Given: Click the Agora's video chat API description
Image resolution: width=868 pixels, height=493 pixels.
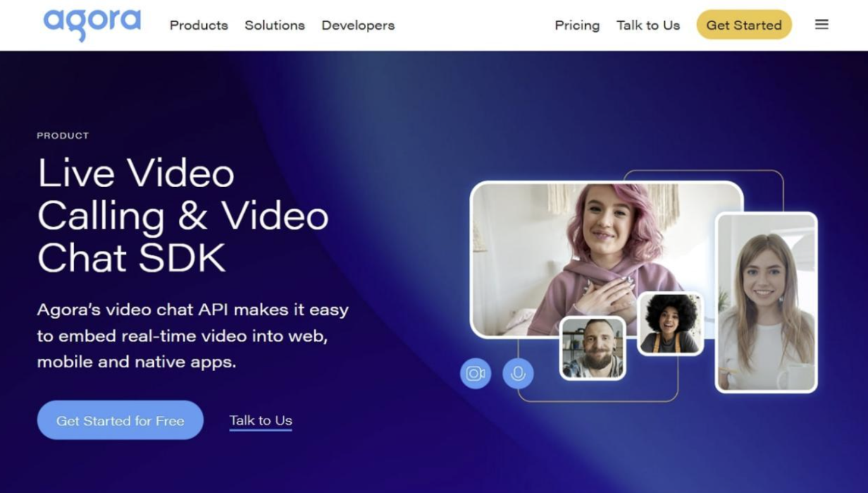Looking at the screenshot, I should 193,336.
